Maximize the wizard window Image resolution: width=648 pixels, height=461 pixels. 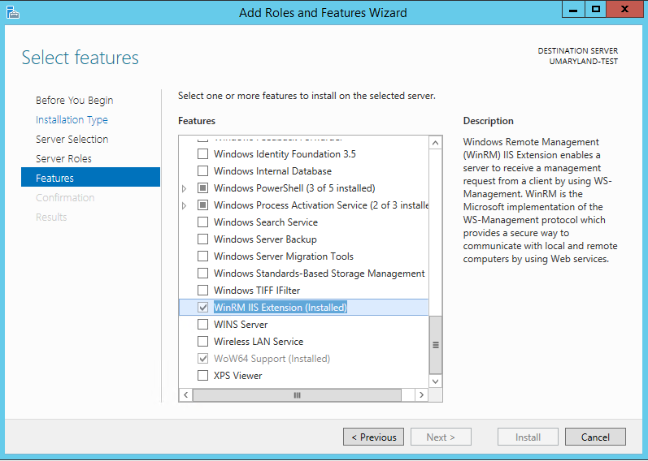pyautogui.click(x=596, y=10)
